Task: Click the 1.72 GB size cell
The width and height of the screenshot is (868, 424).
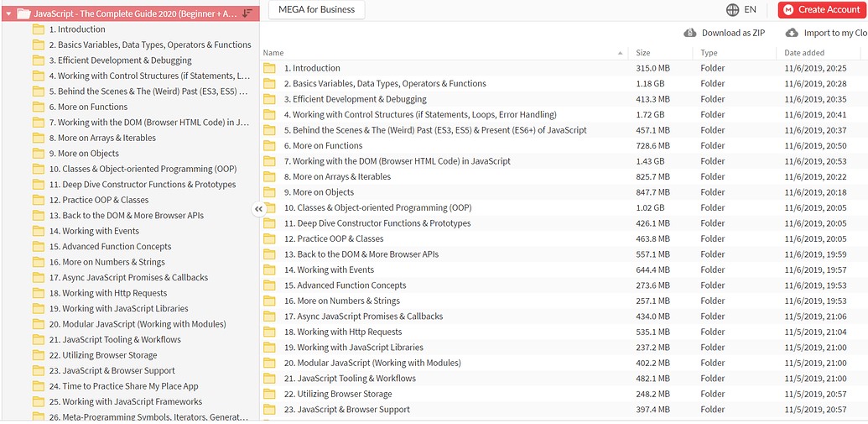Action: [x=650, y=115]
